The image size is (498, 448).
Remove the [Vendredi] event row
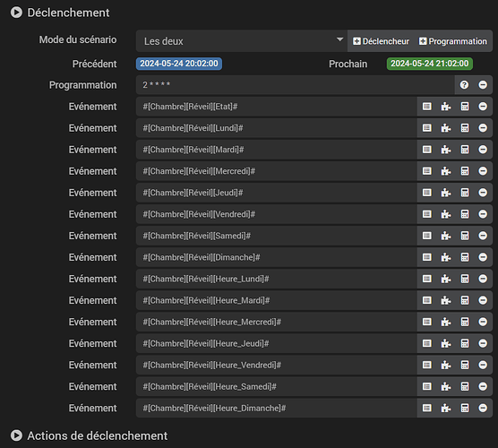pyautogui.click(x=483, y=214)
